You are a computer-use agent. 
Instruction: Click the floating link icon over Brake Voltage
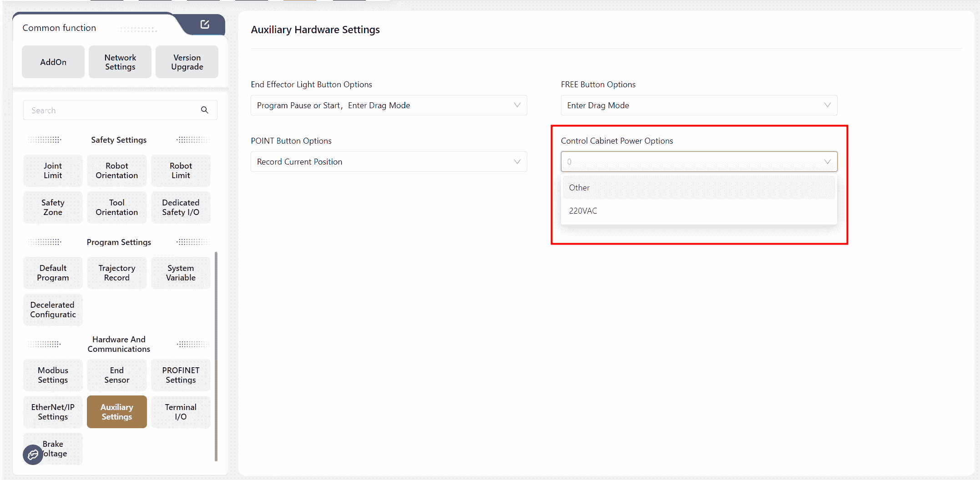point(33,455)
